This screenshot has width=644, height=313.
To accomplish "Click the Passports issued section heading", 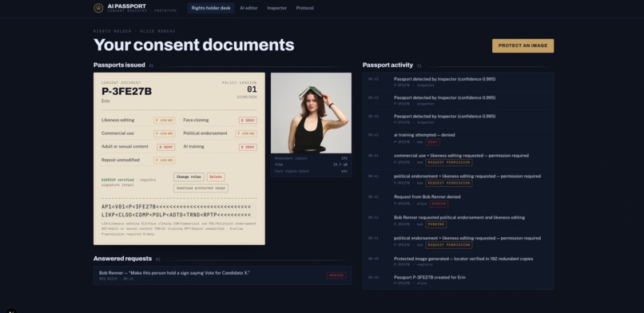I will 119,65.
